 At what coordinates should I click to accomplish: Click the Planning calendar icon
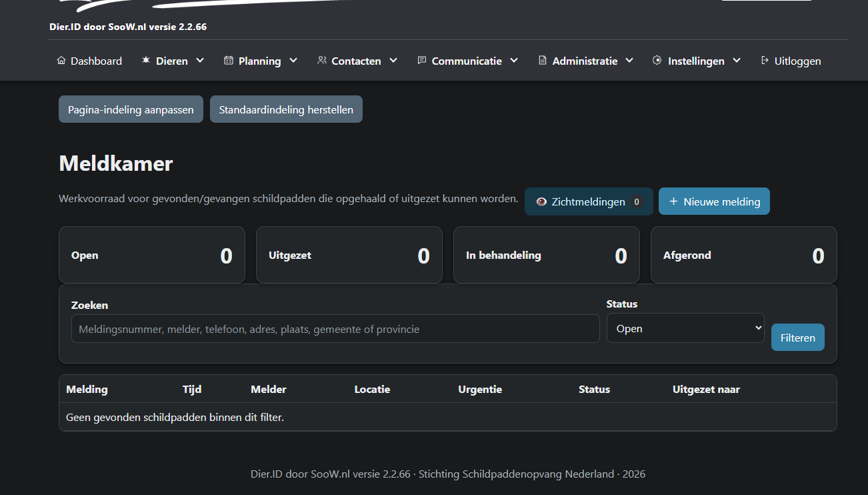[x=229, y=61]
